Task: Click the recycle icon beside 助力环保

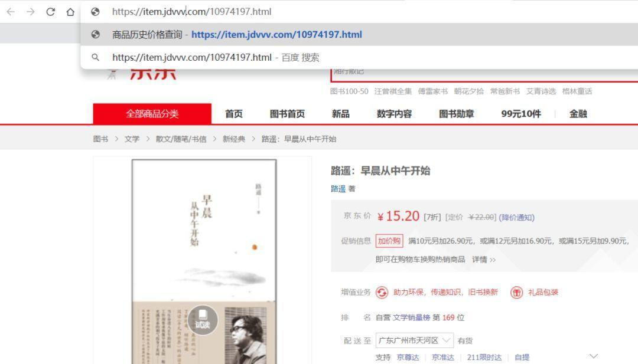Action: click(x=382, y=293)
